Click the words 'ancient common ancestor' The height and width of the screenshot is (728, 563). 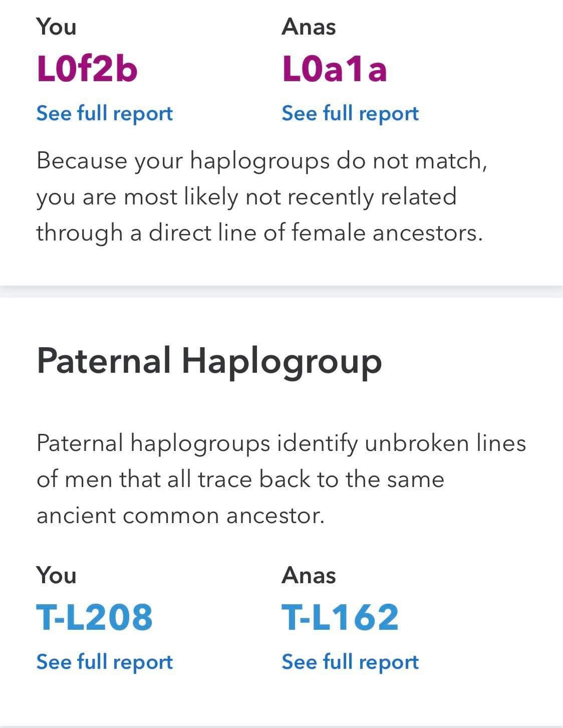(x=180, y=516)
